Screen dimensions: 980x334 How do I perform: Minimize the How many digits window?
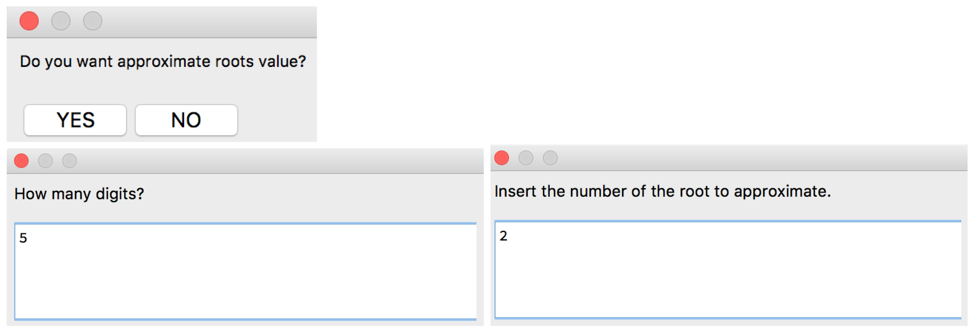45,161
